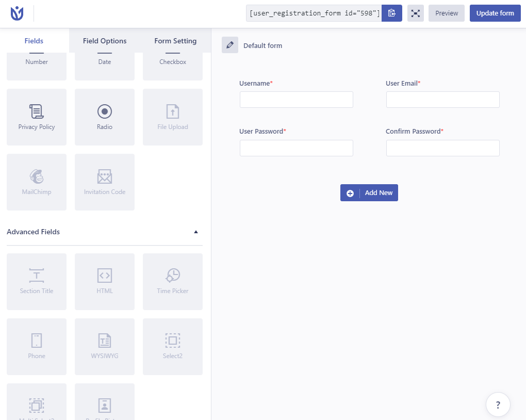Click the pencil edit form name icon
This screenshot has height=420, width=526.
tap(230, 45)
